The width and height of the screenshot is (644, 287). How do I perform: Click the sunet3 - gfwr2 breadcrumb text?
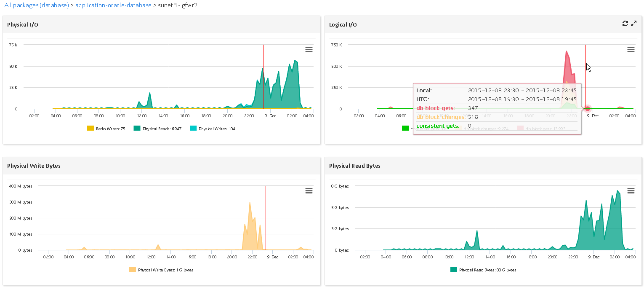pyautogui.click(x=178, y=5)
